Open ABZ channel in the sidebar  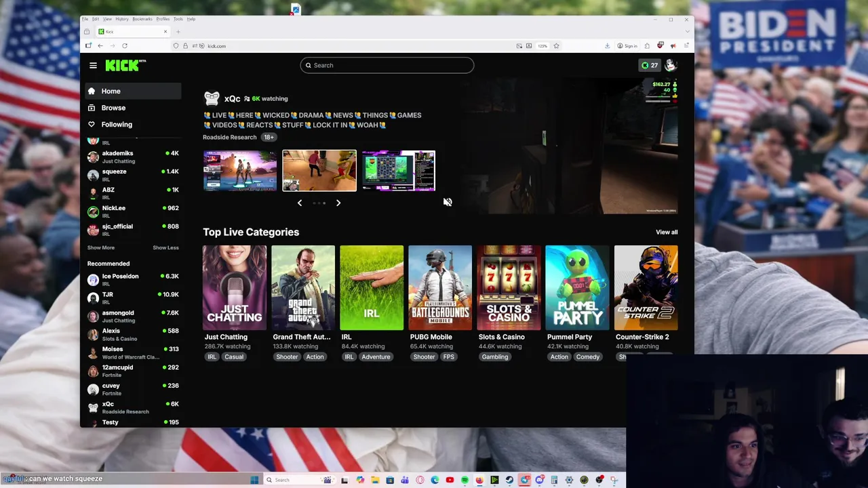point(133,193)
